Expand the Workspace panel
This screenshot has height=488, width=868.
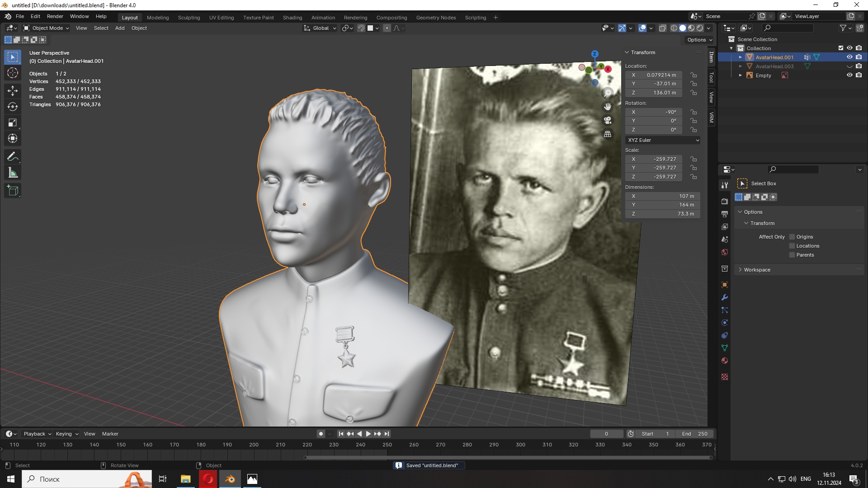(x=757, y=270)
